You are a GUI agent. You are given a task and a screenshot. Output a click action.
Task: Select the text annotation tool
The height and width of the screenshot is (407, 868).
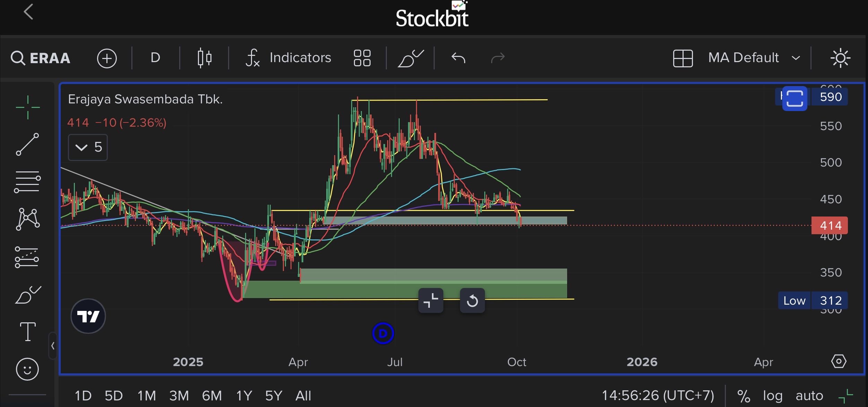coord(28,331)
